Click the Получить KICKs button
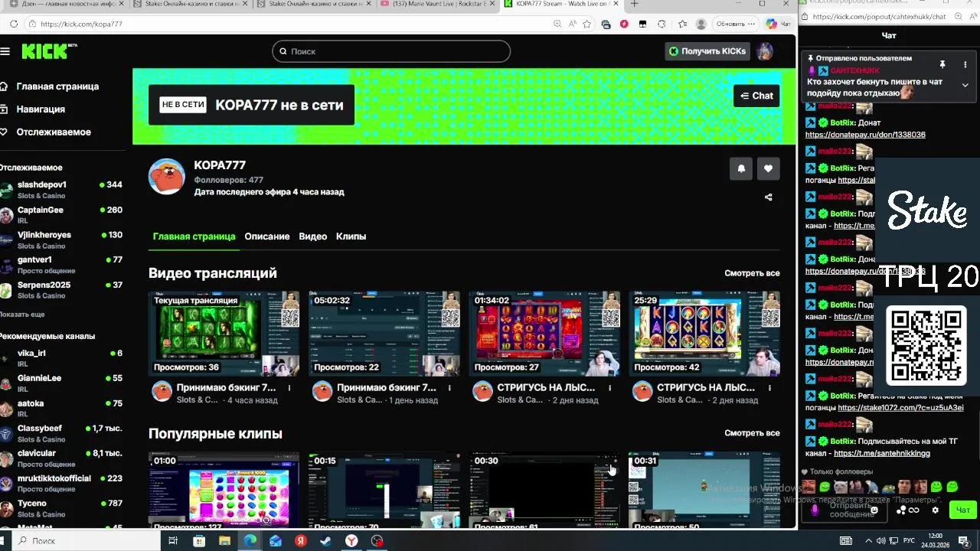This screenshot has height=551, width=980. point(707,51)
